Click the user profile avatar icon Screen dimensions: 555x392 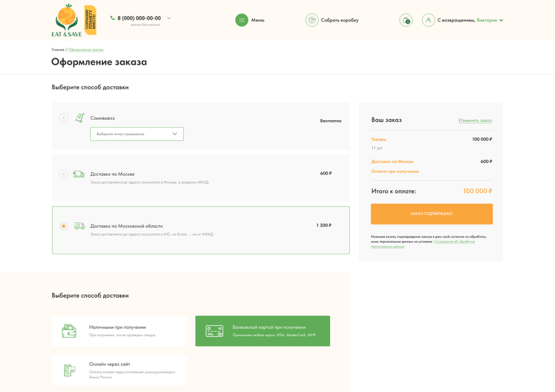pyautogui.click(x=429, y=20)
